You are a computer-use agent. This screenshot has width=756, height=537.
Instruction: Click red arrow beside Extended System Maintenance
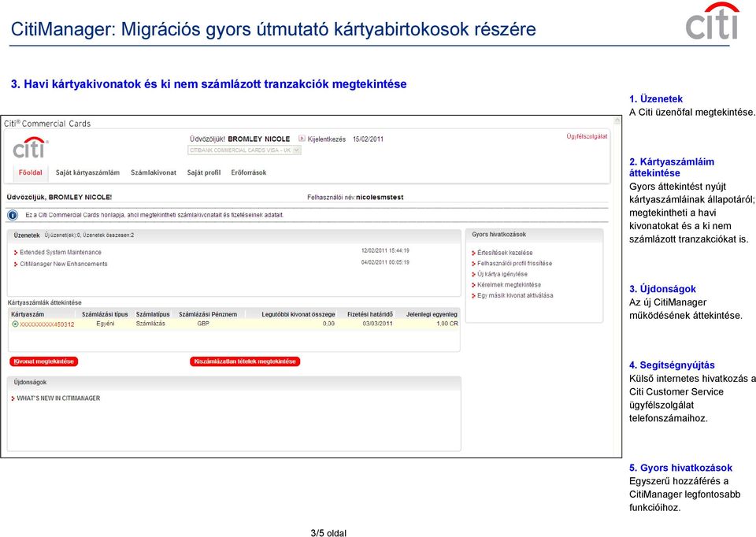pyautogui.click(x=16, y=253)
